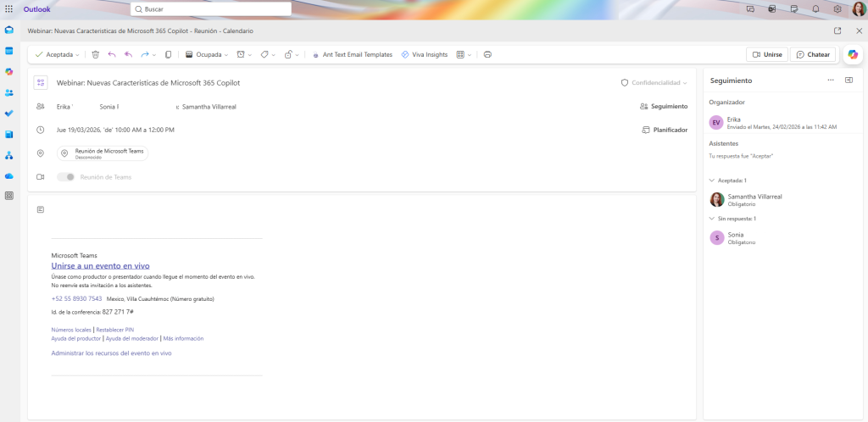Switch to the Planificador view

point(665,130)
